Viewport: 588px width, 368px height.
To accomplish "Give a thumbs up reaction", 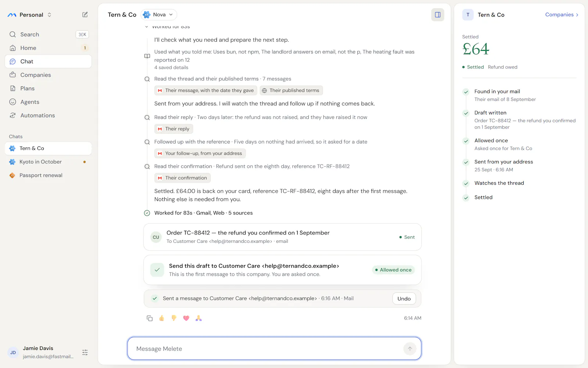I will [162, 318].
